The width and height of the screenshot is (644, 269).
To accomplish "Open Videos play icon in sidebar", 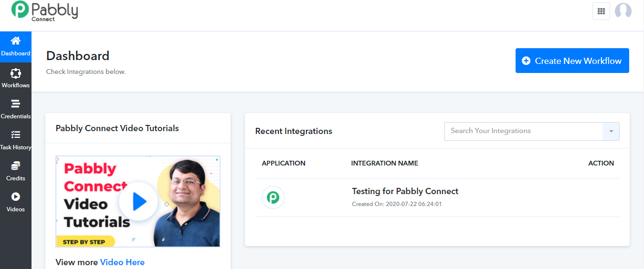I will [16, 197].
